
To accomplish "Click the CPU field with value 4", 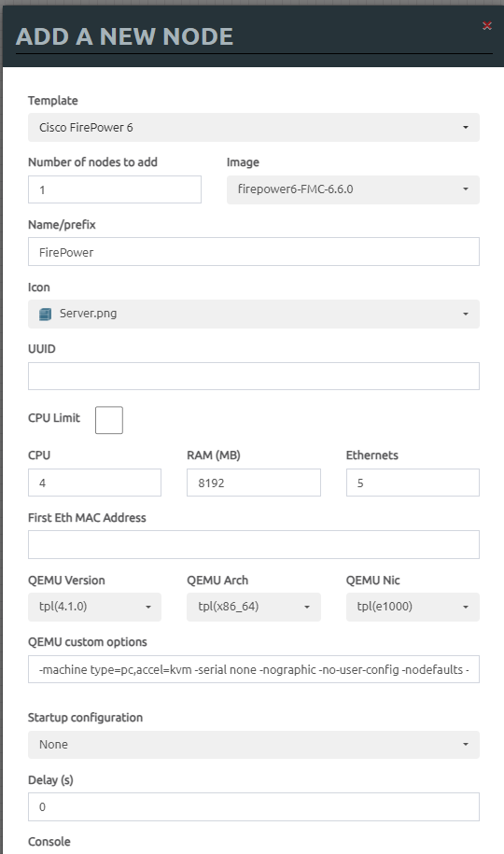I will (94, 483).
